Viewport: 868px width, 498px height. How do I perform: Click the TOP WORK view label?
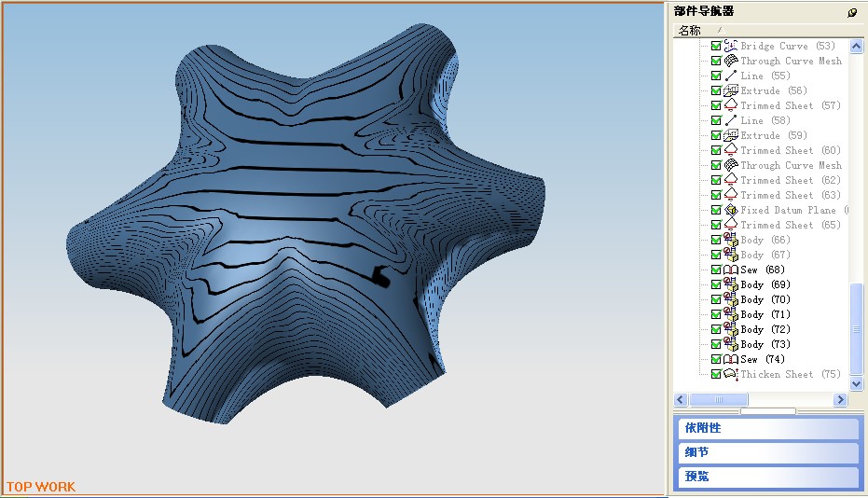click(x=41, y=487)
